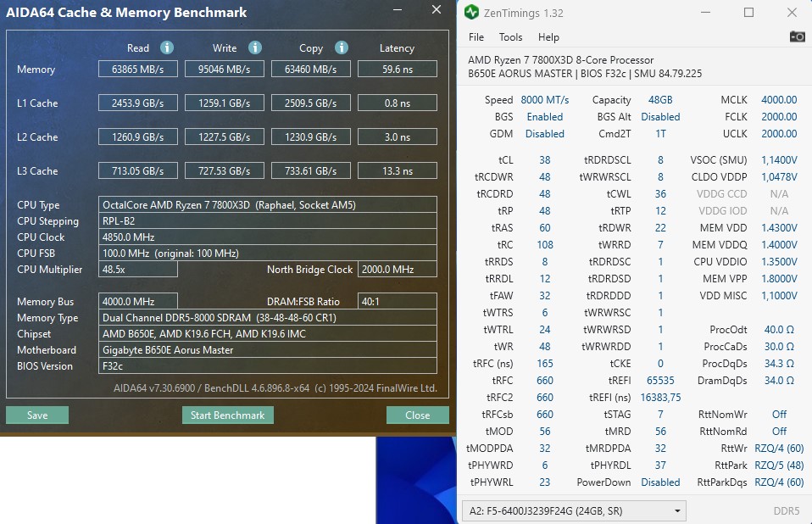Click the Chipset field AMD B650E
The width and height of the screenshot is (812, 524).
point(268,333)
